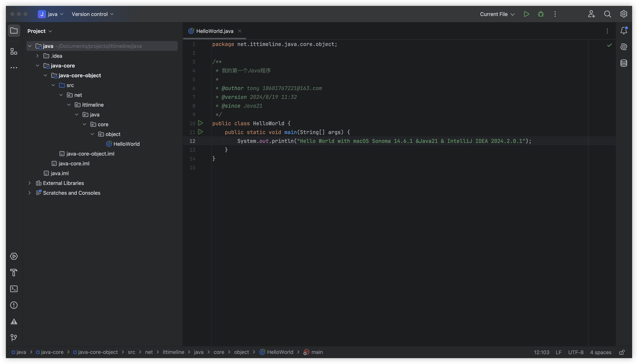638x364 pixels.
Task: Click the 4 spaces indent setting
Action: tap(600, 352)
